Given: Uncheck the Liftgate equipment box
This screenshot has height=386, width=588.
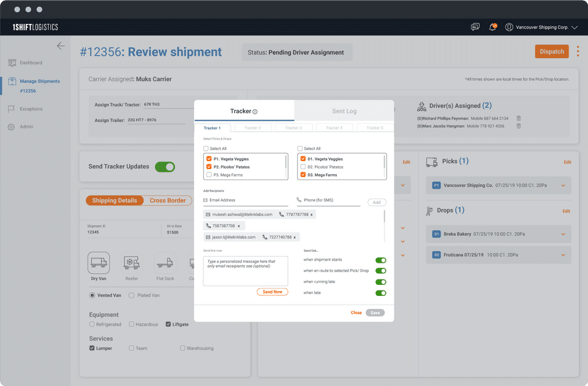Looking at the screenshot, I should [168, 324].
